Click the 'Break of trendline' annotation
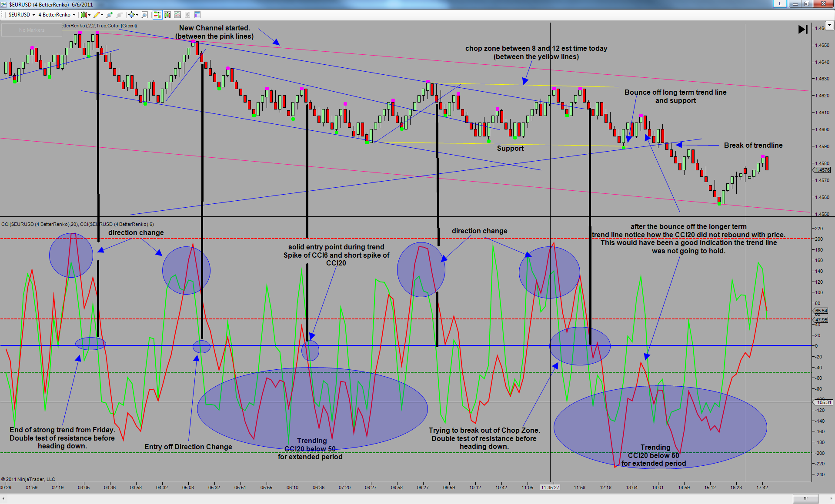Screen dimensions: 835x504 coord(753,146)
